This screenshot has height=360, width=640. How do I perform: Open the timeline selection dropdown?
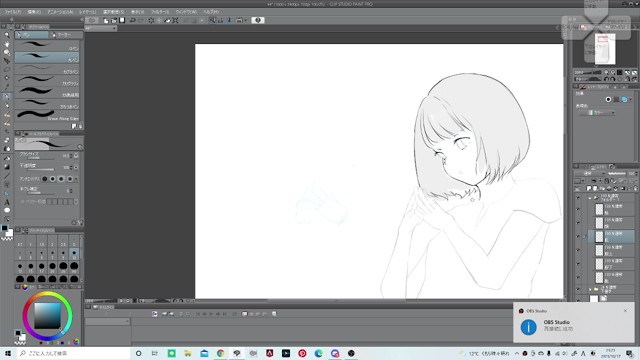tap(108, 322)
